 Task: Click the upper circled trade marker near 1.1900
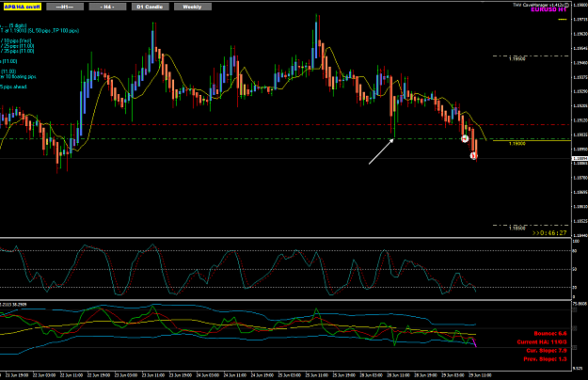[465, 138]
